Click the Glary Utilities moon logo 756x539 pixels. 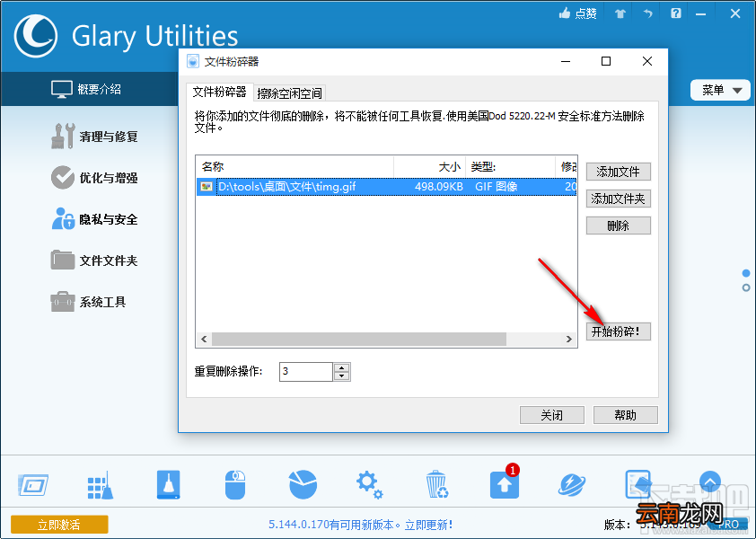pyautogui.click(x=36, y=36)
